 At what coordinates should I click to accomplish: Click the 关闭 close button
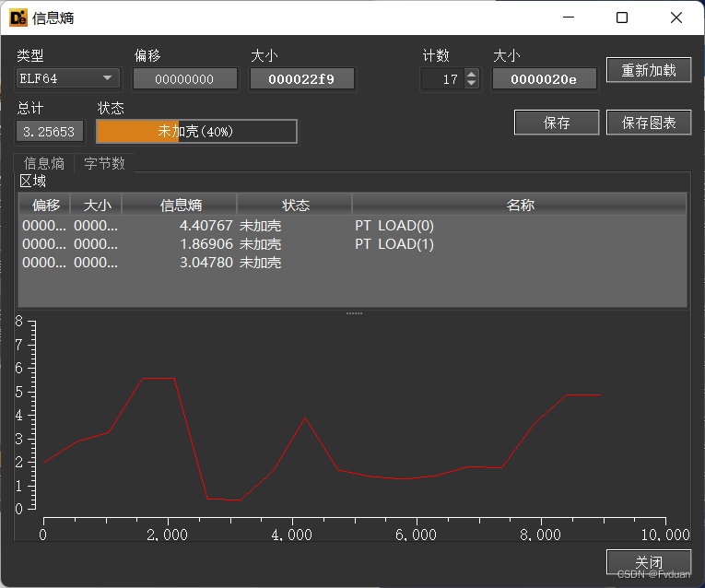[649, 562]
